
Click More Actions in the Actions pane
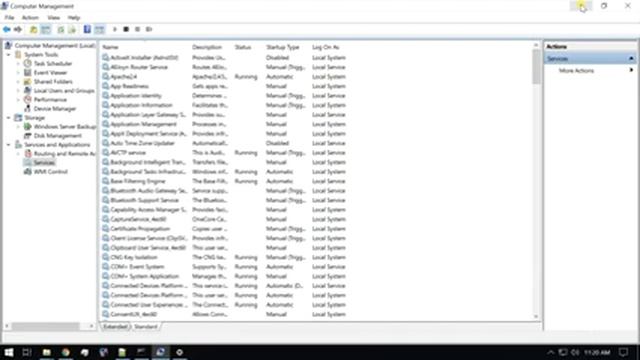[x=576, y=71]
